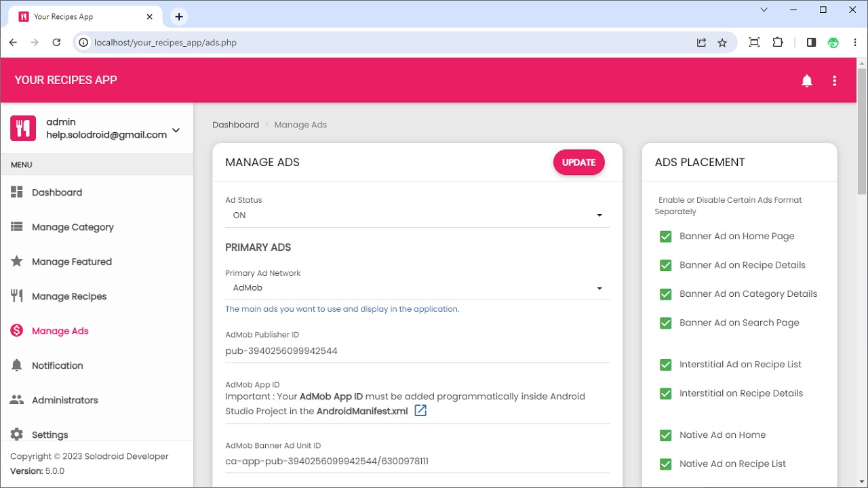Click the Settings gear icon in sidebar
Viewport: 868px width, 488px height.
click(17, 434)
